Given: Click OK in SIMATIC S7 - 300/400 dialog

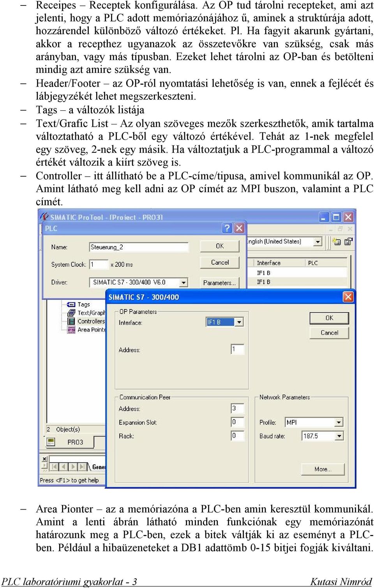Looking at the screenshot, I should point(329,318).
